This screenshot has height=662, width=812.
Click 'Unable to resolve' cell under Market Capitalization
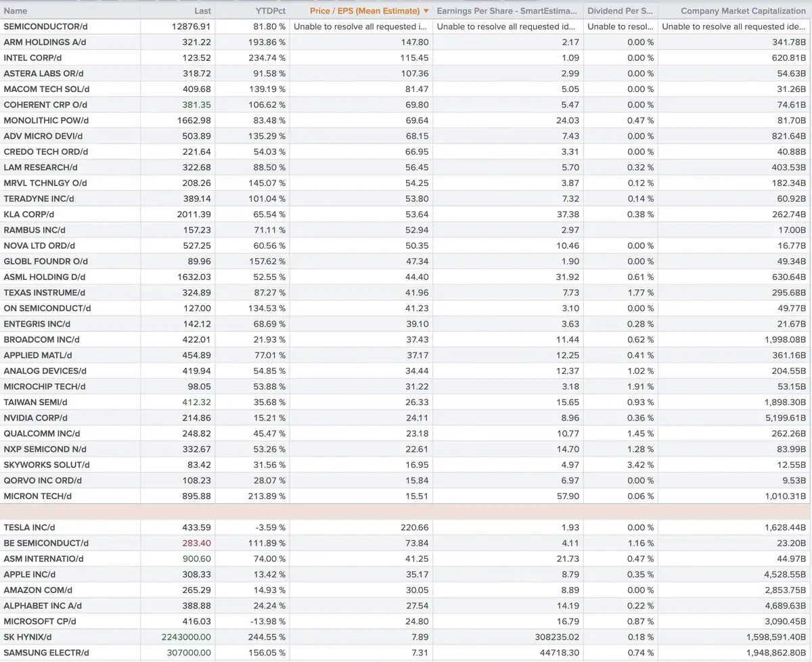click(734, 26)
